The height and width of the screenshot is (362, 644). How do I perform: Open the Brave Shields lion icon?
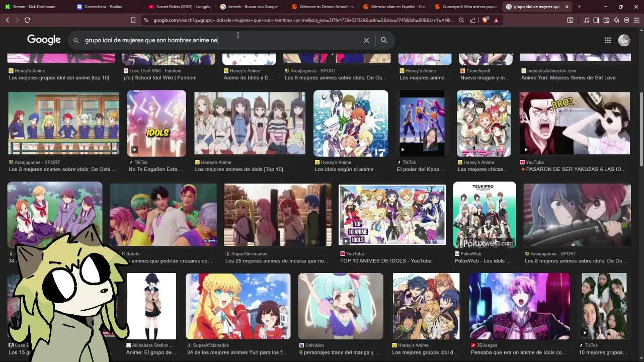pos(485,20)
